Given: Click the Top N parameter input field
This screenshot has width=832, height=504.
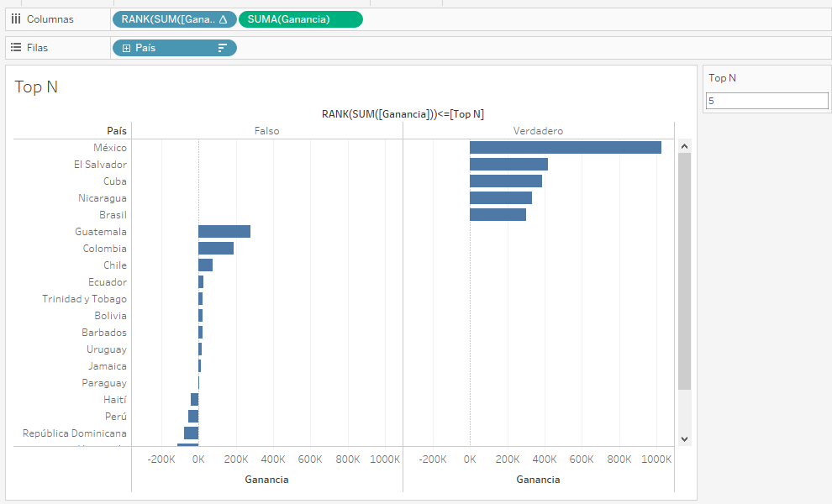Looking at the screenshot, I should (x=766, y=100).
